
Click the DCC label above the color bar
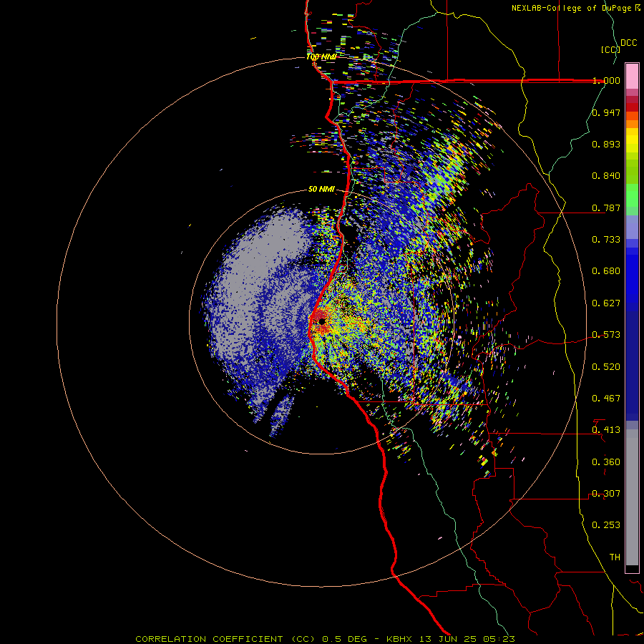pos(628,43)
